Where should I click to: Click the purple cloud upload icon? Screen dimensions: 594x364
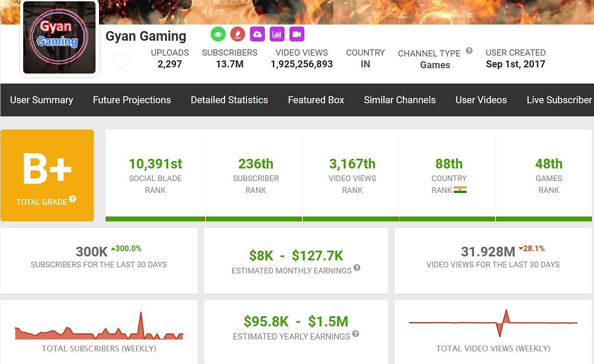click(x=257, y=34)
